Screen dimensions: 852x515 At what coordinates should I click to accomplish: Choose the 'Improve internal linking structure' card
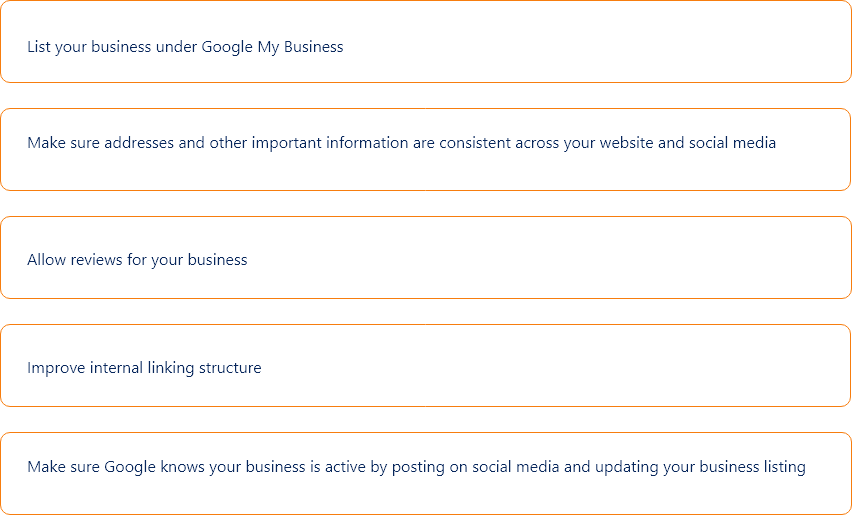click(426, 366)
